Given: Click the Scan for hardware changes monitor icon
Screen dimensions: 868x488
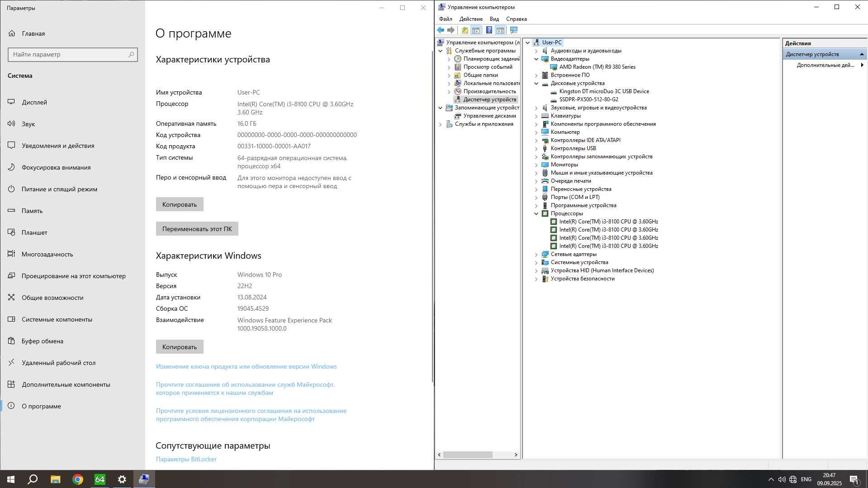Looking at the screenshot, I should (514, 30).
